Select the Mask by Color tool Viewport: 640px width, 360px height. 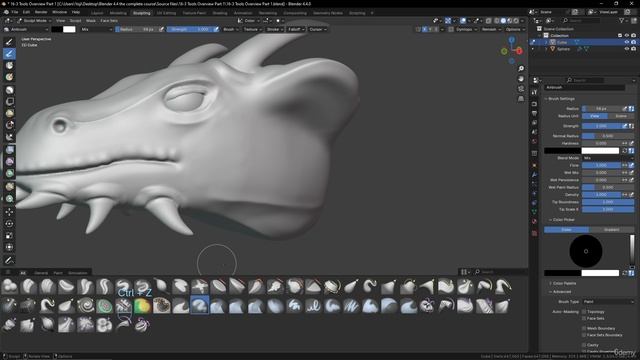9,199
